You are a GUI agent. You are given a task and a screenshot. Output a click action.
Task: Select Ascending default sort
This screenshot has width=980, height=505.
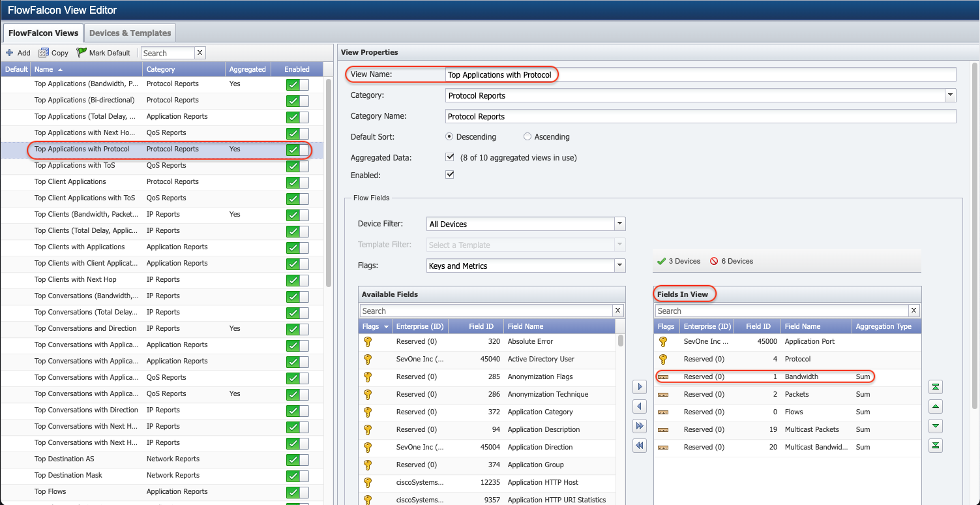[x=527, y=137]
